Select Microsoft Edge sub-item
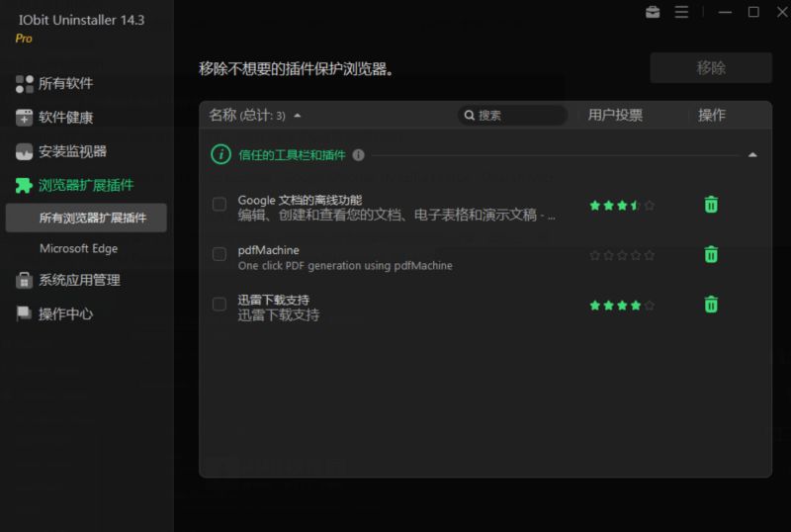This screenshot has height=532, width=791. [79, 248]
